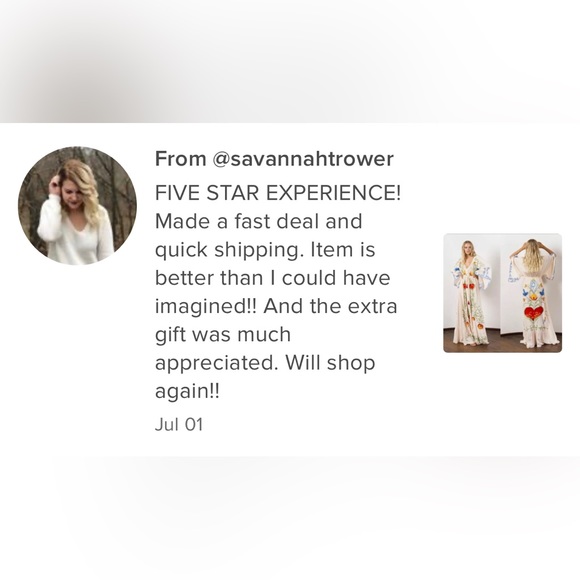Image resolution: width=580 pixels, height=580 pixels.
Task: Click the line "gift was much"
Action: coord(223,335)
